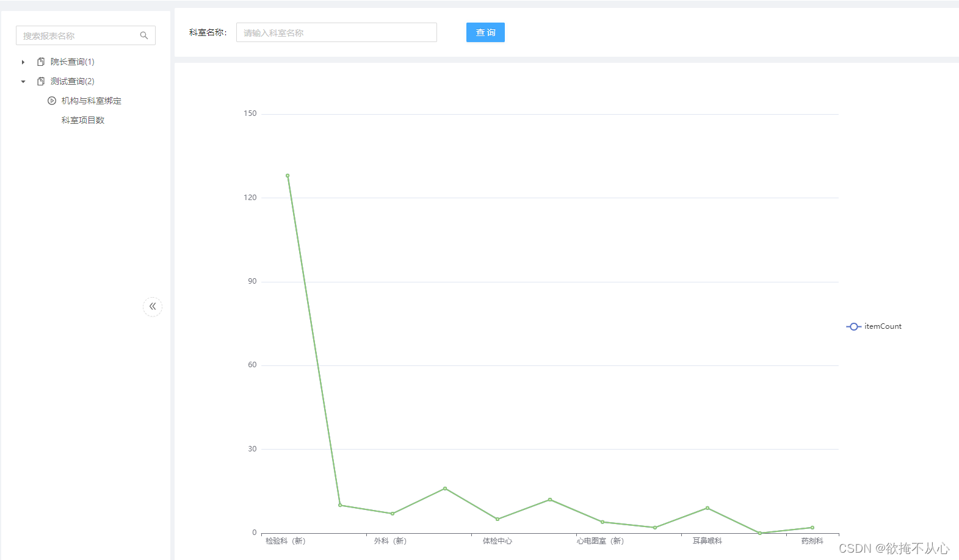
Task: Click the 外科(新) axis label
Action: coord(391,541)
